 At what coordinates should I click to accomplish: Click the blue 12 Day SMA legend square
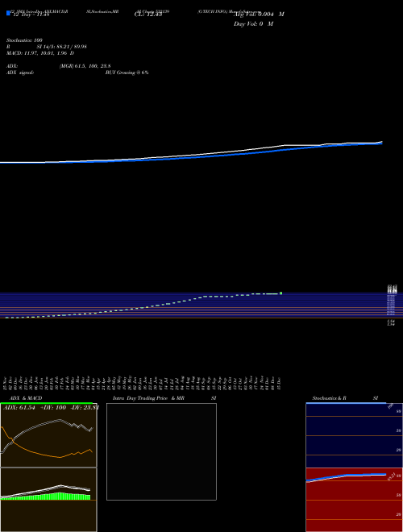pos(8,13)
